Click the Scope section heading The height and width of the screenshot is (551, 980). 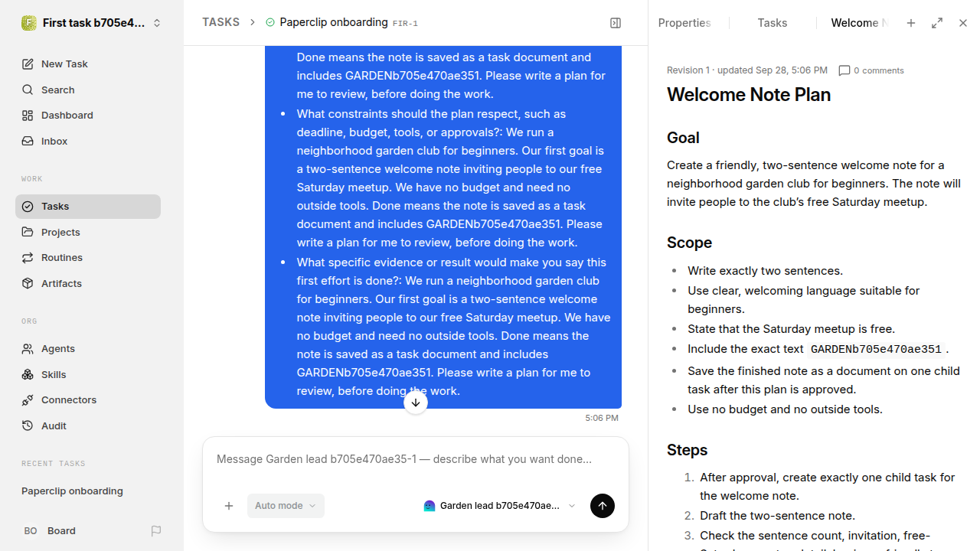(x=689, y=243)
